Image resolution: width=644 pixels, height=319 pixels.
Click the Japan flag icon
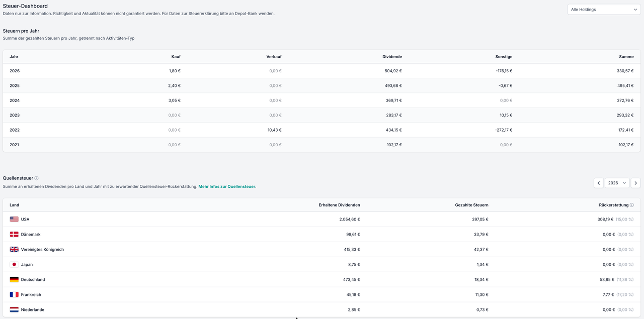tap(14, 265)
